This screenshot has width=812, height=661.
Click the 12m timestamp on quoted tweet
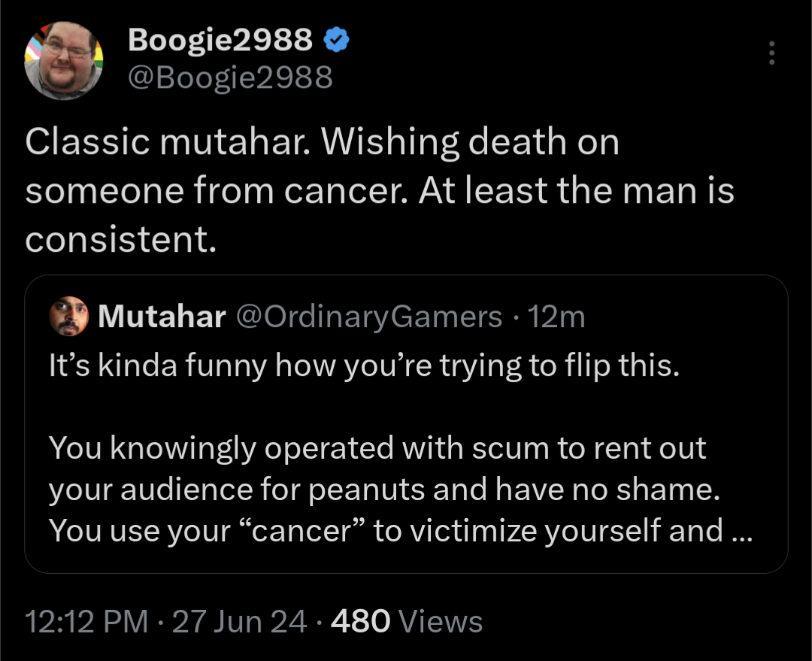point(556,317)
